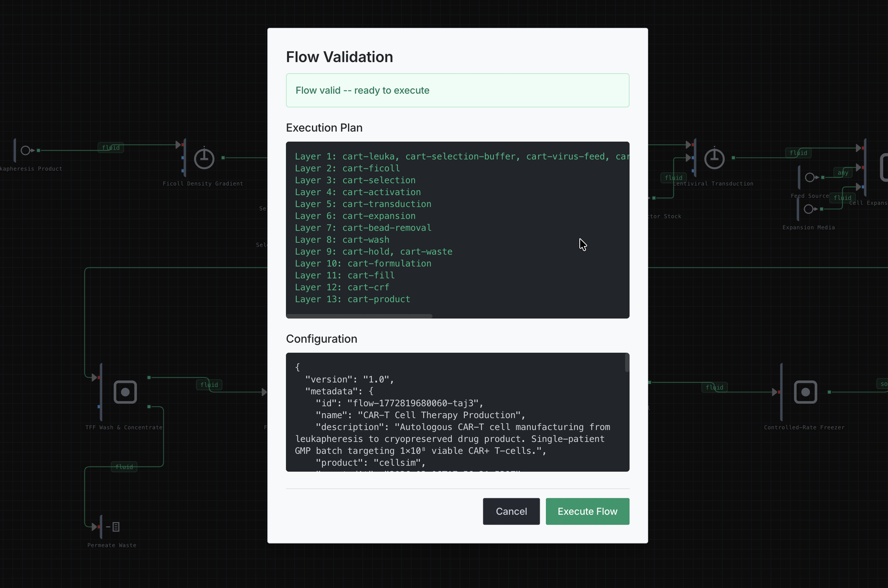This screenshot has width=888, height=588.
Task: Click the Ficoll Density Gradient node label
Action: (x=203, y=184)
